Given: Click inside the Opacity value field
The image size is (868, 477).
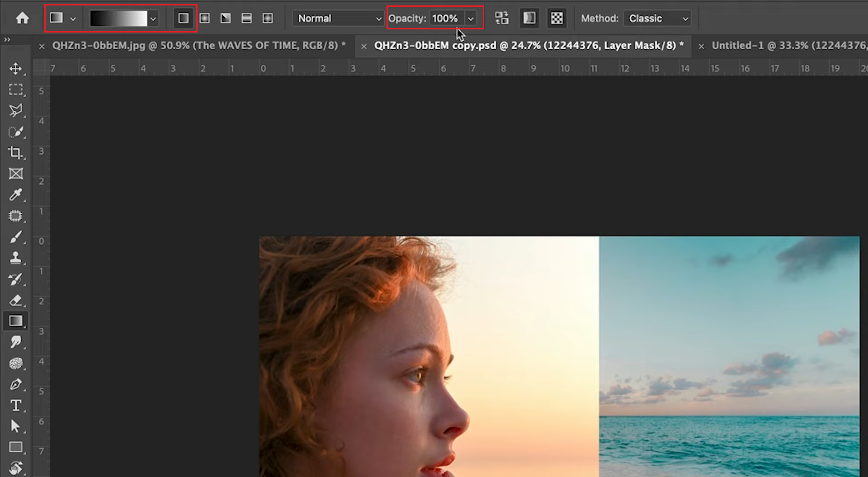Looking at the screenshot, I should tap(445, 19).
